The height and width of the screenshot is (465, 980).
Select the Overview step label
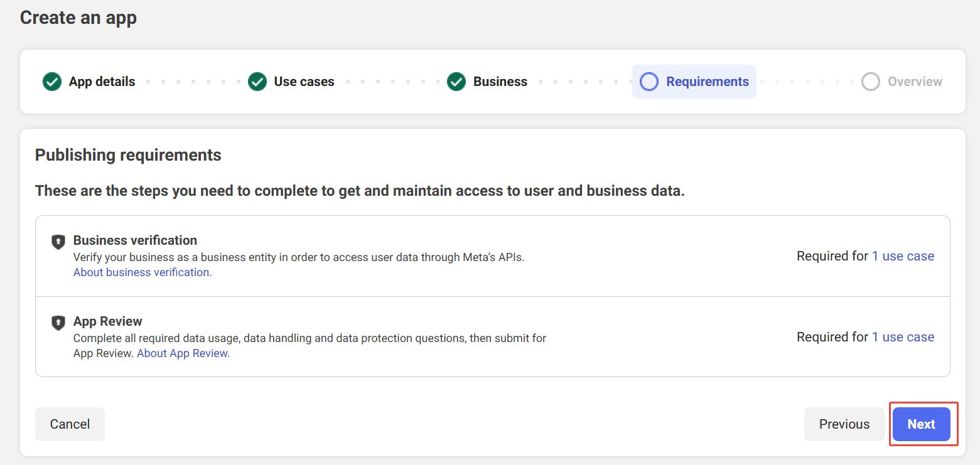(914, 82)
